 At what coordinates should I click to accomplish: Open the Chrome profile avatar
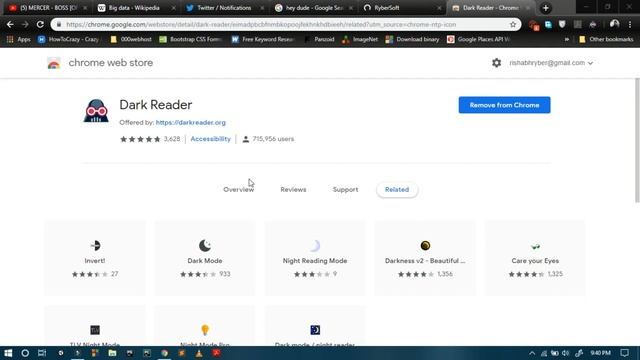click(614, 24)
